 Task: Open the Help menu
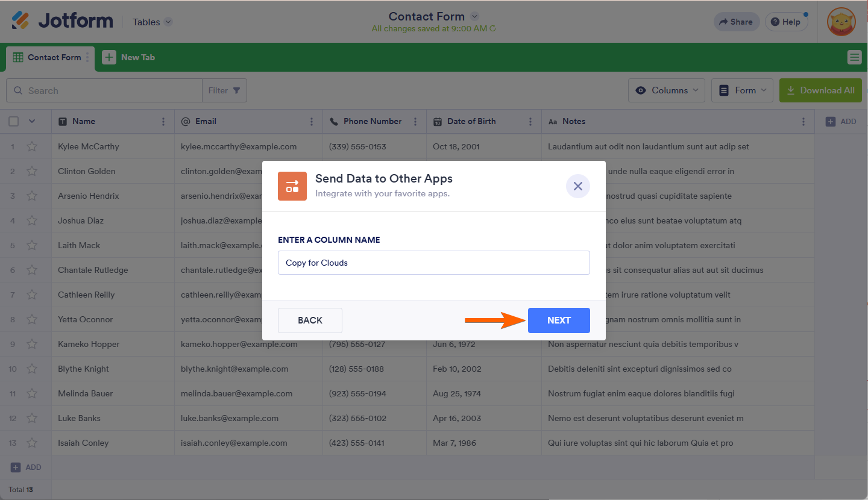click(785, 22)
